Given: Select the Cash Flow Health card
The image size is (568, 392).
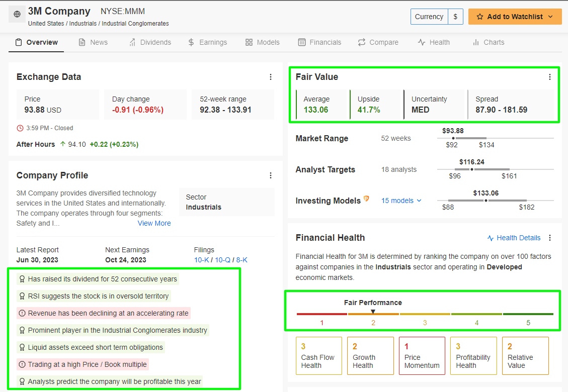Looking at the screenshot, I should 319,356.
